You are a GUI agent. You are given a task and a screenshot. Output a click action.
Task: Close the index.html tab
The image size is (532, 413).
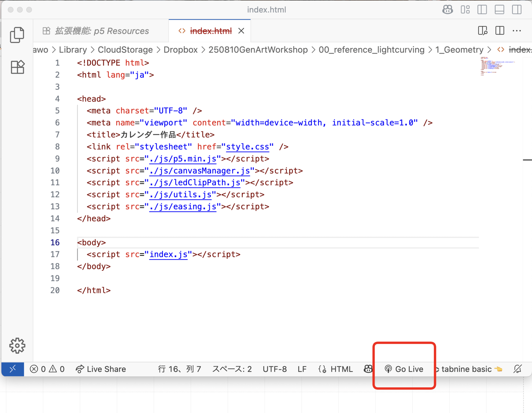[x=241, y=31]
